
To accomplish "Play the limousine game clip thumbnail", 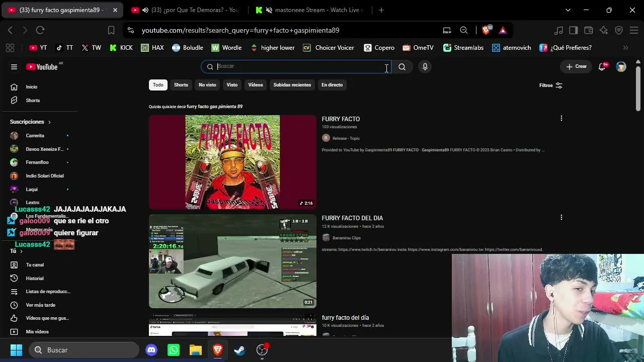I will click(232, 261).
